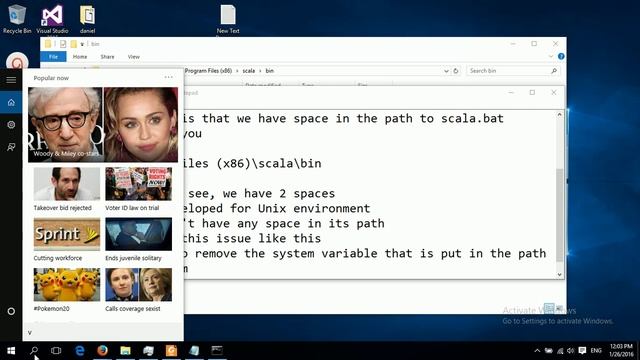Click the Explorer properties quick-access icon
Screen dimensions: 640x360
coord(63,44)
